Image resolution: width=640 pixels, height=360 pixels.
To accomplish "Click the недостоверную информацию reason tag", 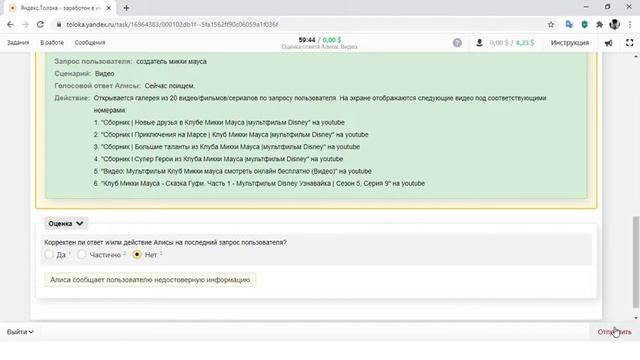I will pyautogui.click(x=150, y=280).
